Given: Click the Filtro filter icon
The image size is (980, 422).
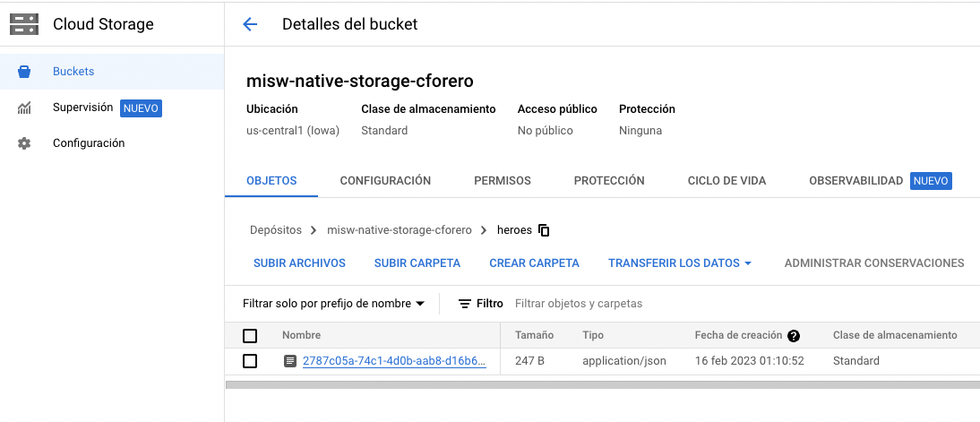Looking at the screenshot, I should (464, 304).
